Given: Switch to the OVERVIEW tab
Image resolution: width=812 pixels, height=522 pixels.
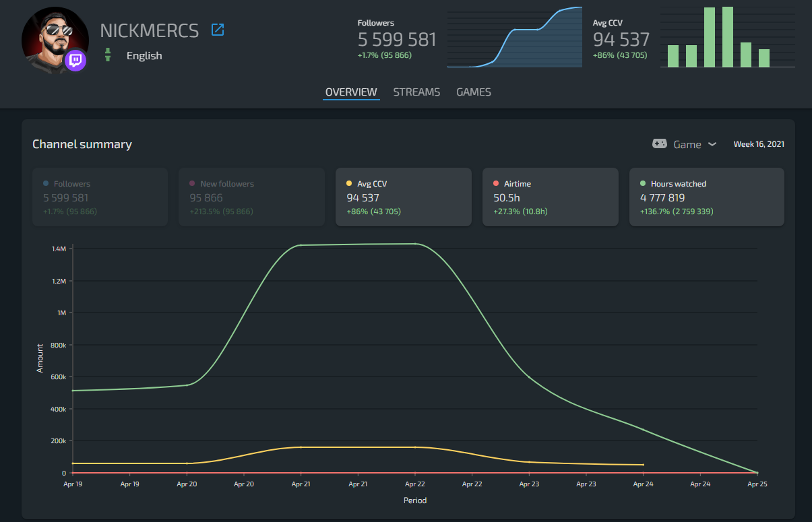Looking at the screenshot, I should pos(351,92).
